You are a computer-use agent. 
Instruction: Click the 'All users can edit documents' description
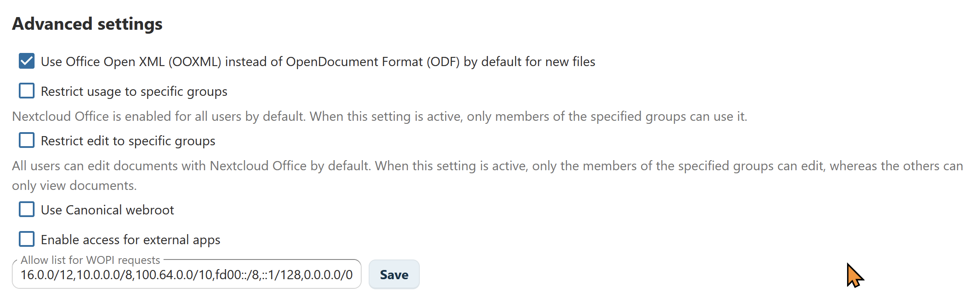tap(487, 166)
